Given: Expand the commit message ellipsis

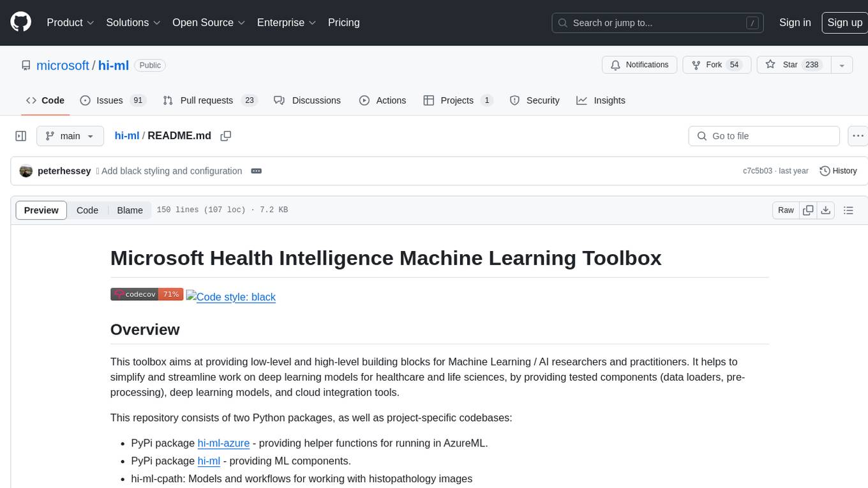Looking at the screenshot, I should tap(257, 171).
